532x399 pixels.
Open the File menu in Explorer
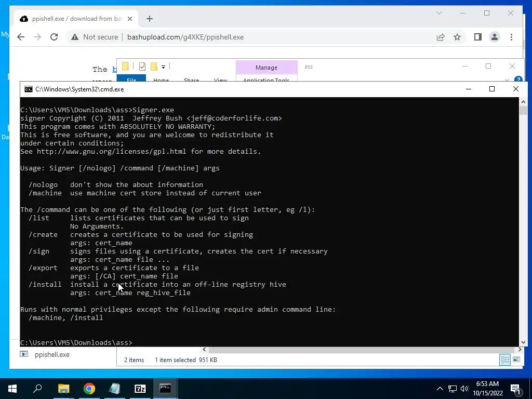[131, 79]
